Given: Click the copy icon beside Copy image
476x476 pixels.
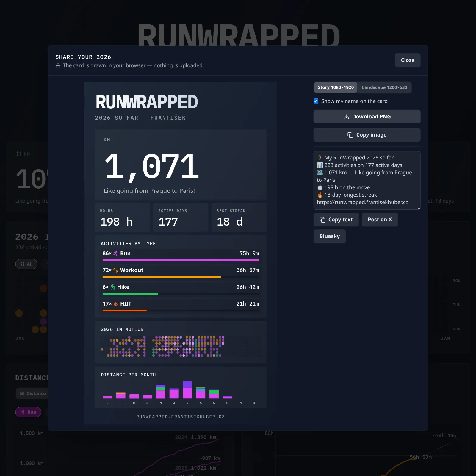Looking at the screenshot, I should coord(350,135).
